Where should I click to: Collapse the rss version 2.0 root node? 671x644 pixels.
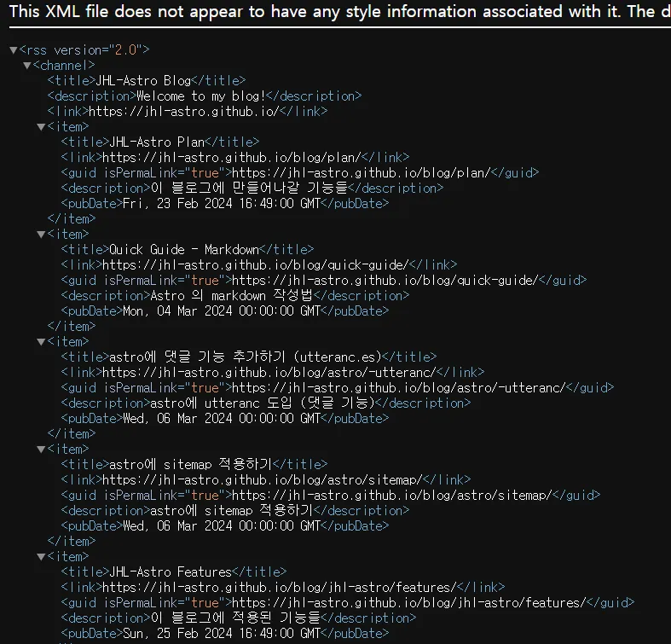coord(14,50)
